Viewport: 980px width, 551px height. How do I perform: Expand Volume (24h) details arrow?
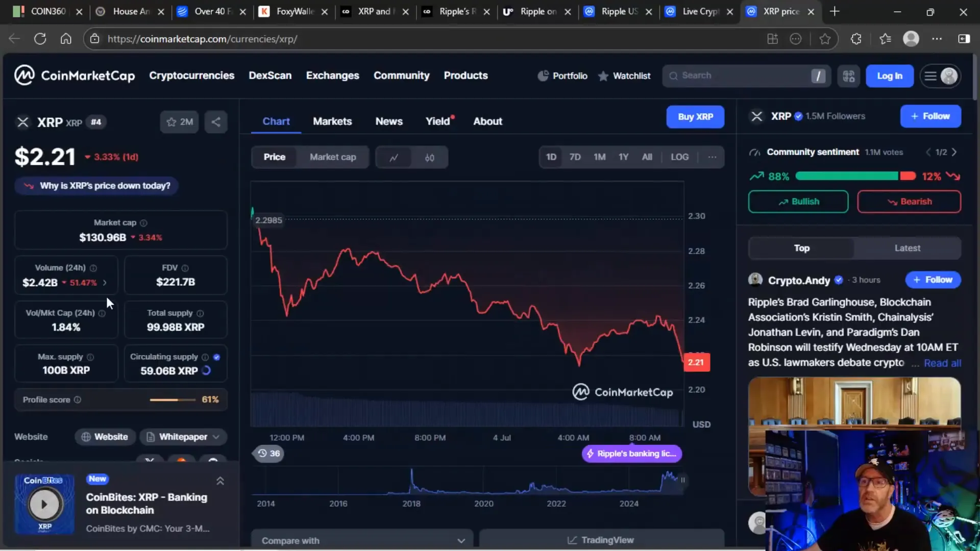[x=105, y=283]
